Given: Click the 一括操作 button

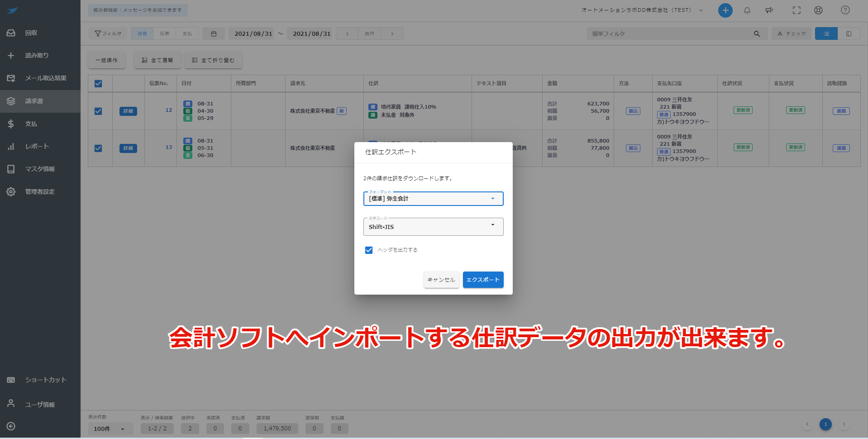Looking at the screenshot, I should [x=106, y=60].
